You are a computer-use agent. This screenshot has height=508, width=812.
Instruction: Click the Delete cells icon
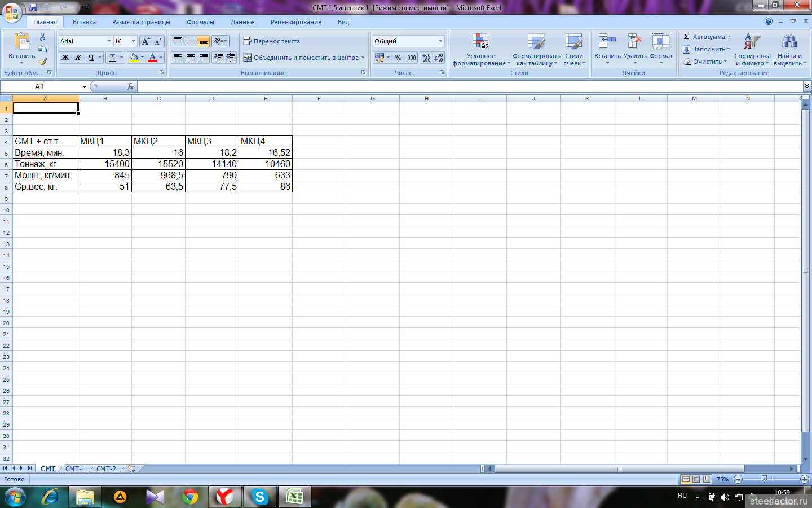tap(635, 42)
